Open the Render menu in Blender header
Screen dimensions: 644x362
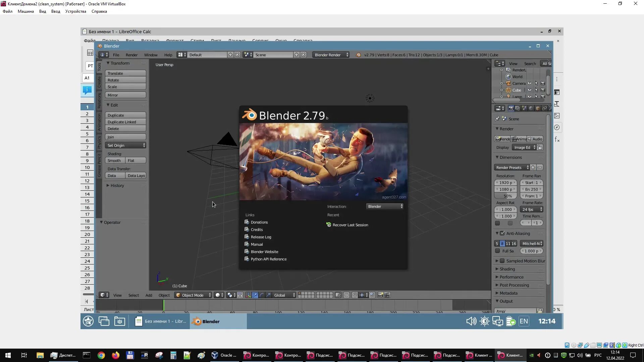[x=131, y=55]
